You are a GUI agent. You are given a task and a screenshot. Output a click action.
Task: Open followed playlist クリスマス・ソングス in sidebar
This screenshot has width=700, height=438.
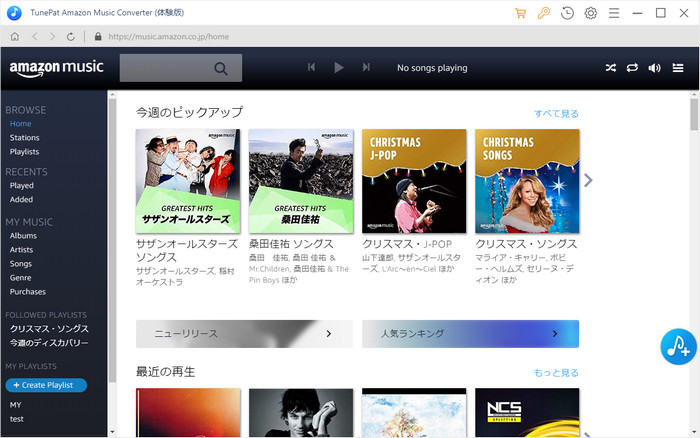click(x=49, y=329)
